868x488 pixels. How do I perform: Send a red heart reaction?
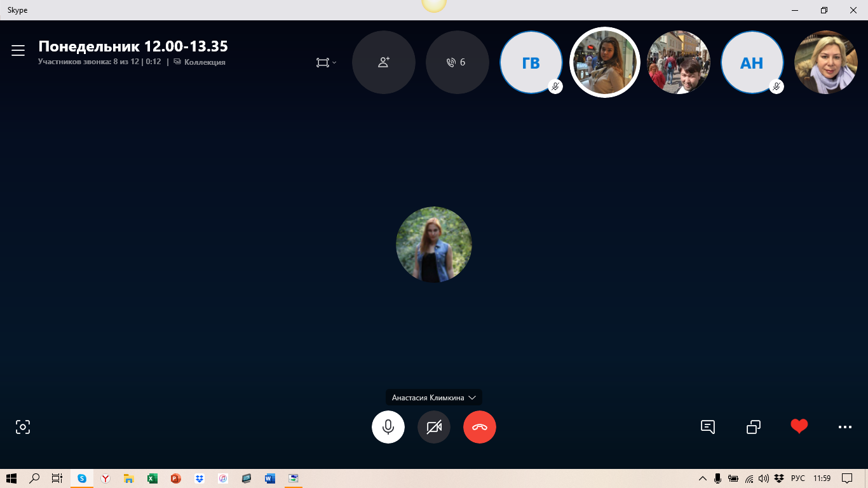pyautogui.click(x=799, y=426)
